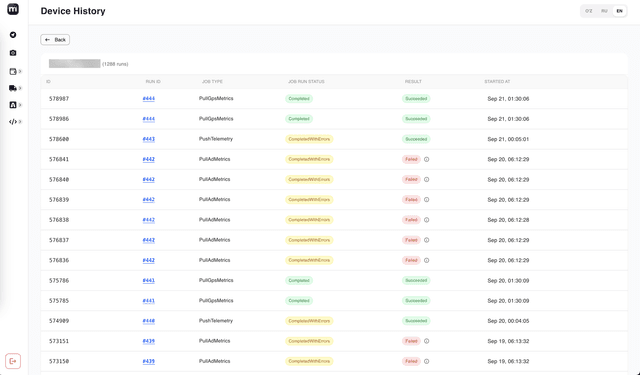Image resolution: width=640 pixels, height=375 pixels.
Task: Select ID cell 575786
Action: coord(59,280)
